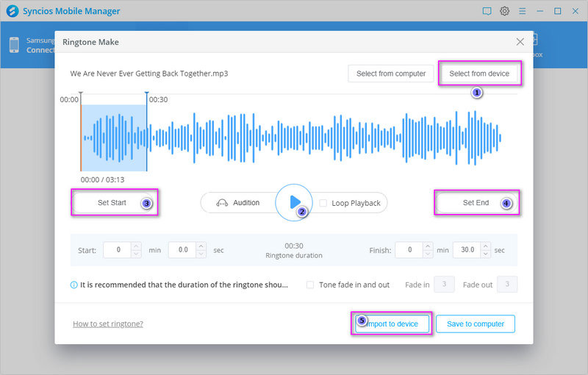
Task: Click the 00:00 start marker handle
Action: coord(81,94)
